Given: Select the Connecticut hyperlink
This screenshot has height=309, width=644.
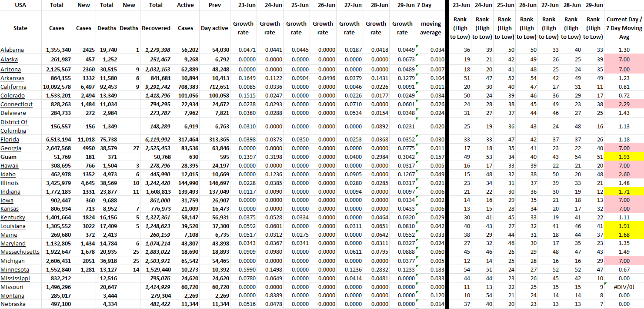Looking at the screenshot, I should (17, 104).
